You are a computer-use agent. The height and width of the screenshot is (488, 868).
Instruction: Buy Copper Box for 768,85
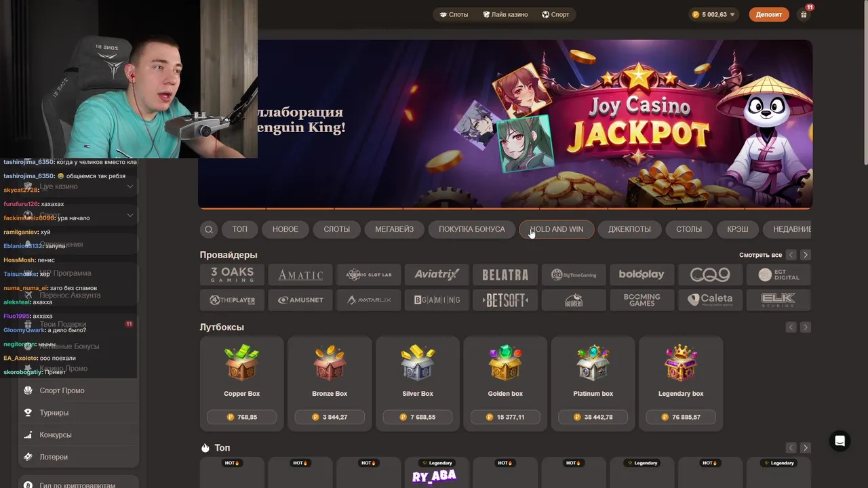pos(242,417)
